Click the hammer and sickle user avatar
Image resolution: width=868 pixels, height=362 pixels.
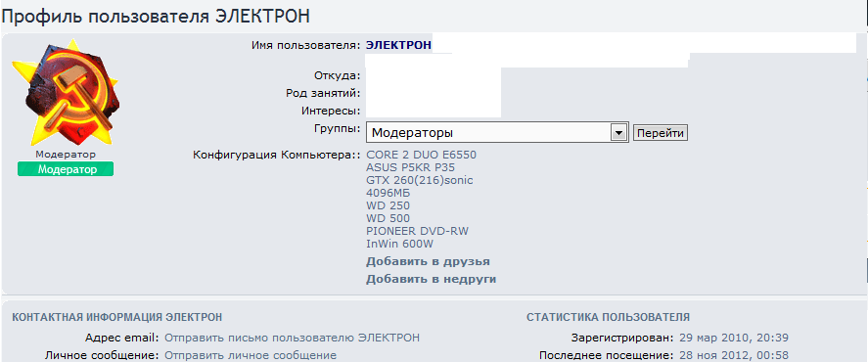point(66,92)
